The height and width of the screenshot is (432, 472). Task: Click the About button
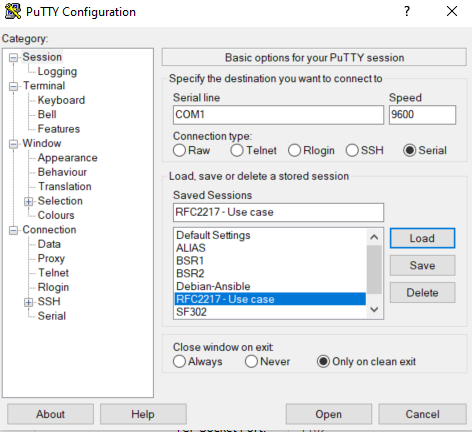[x=50, y=414]
